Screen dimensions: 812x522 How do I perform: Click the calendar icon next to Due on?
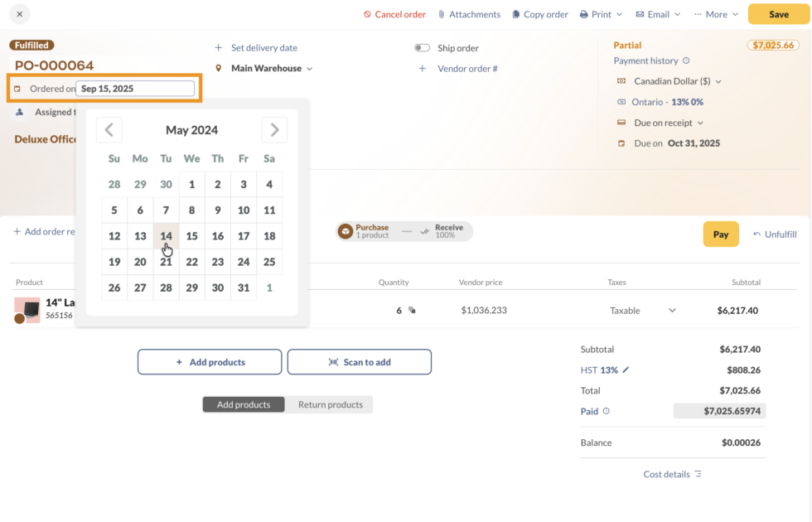click(x=621, y=143)
